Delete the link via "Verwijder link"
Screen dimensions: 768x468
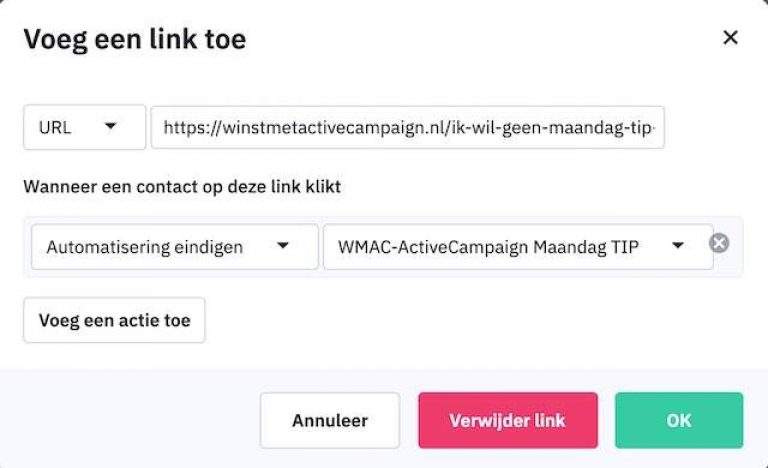(x=507, y=420)
